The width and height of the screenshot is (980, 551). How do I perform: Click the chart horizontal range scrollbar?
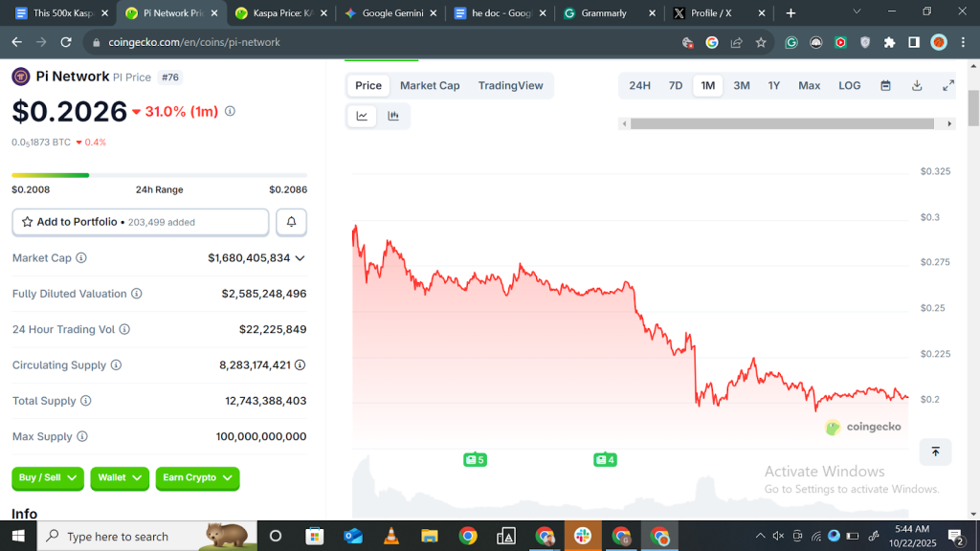click(783, 123)
